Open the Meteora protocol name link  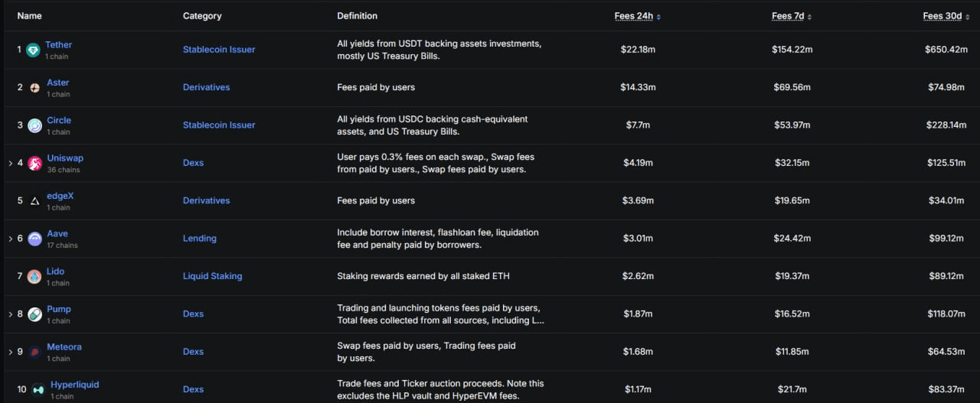[x=64, y=347]
